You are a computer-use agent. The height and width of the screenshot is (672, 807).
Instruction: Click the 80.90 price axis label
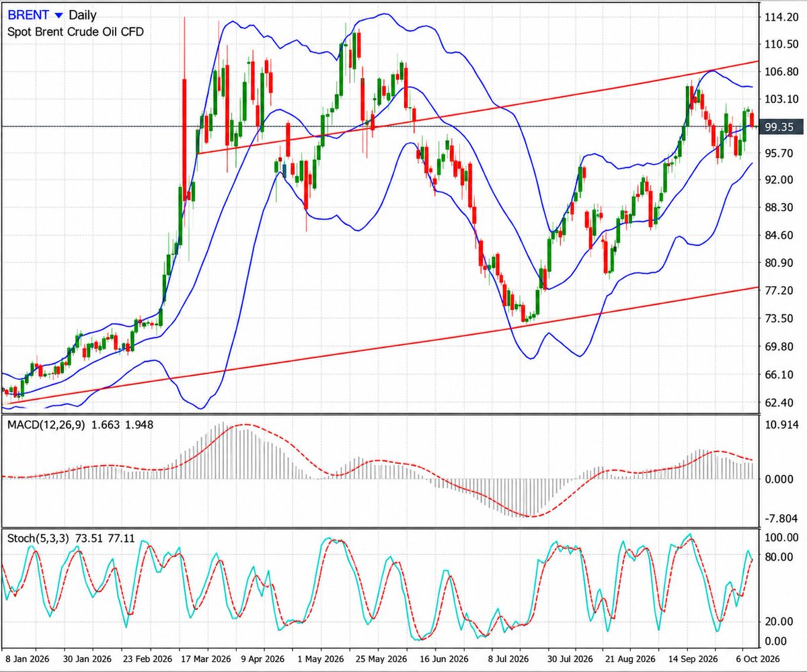778,263
